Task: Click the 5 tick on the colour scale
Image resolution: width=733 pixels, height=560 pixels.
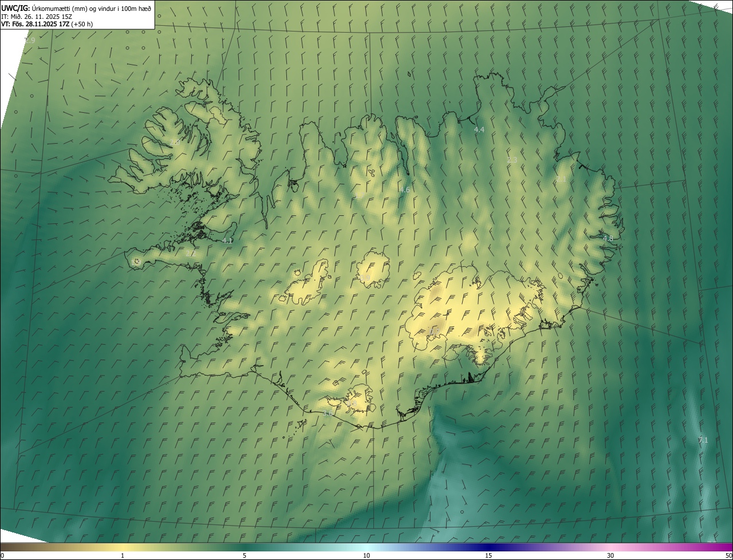Action: tap(245, 556)
